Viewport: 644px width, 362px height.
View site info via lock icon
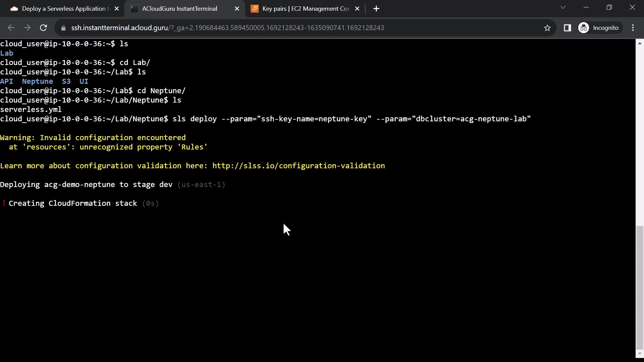pyautogui.click(x=63, y=28)
